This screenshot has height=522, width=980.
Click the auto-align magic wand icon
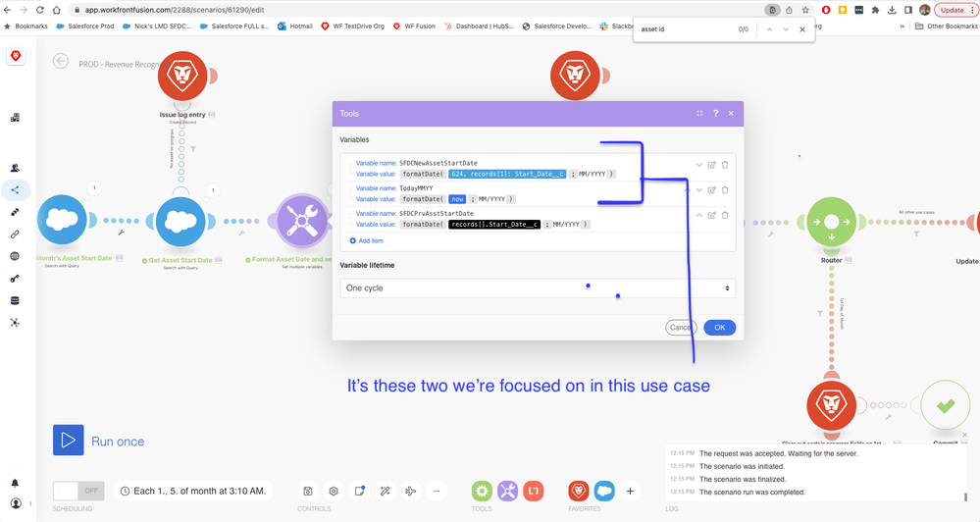click(386, 491)
